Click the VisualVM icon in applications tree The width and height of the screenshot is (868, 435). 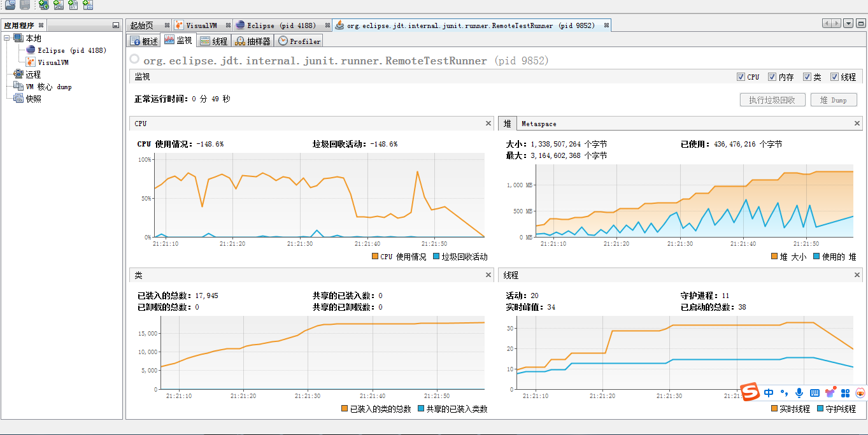(x=31, y=62)
